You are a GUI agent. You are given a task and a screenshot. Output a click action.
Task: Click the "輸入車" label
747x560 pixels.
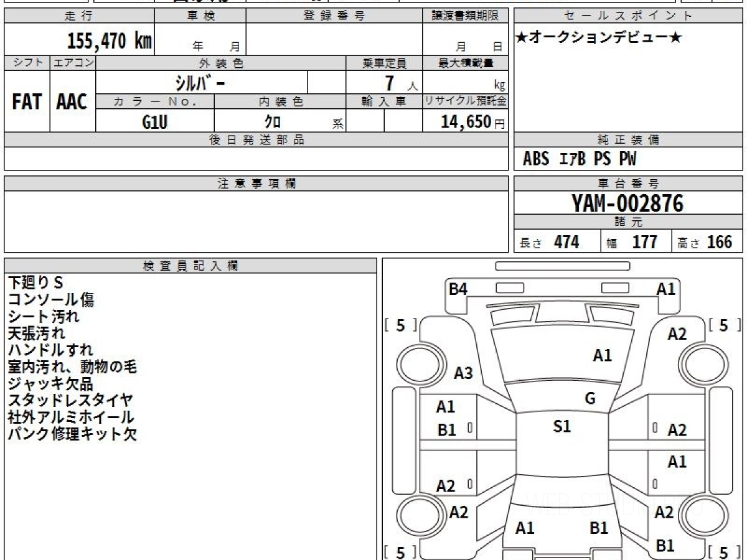coord(384,101)
